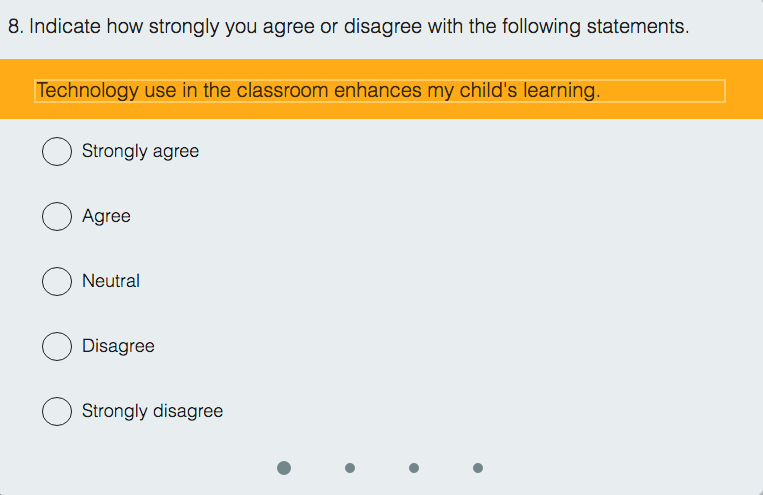
Task: Go to the first pagination dot
Action: coord(284,468)
